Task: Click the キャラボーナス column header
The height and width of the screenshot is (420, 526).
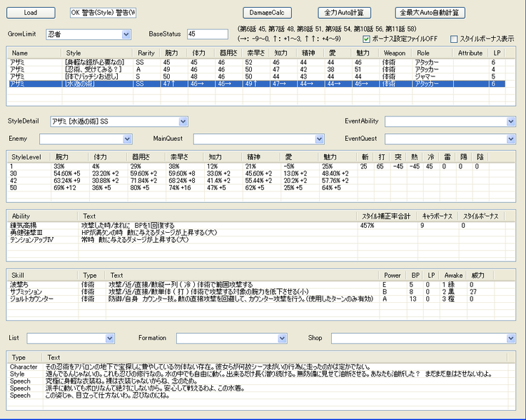Action: tap(438, 217)
